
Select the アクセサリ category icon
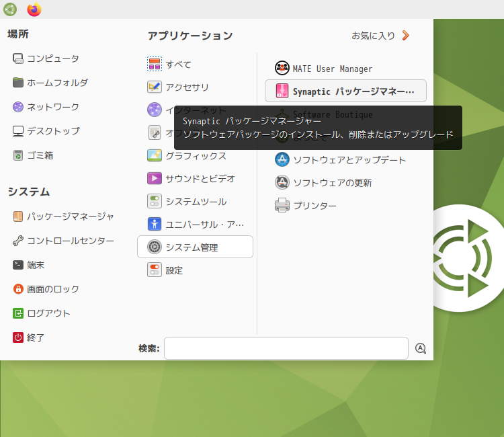155,87
